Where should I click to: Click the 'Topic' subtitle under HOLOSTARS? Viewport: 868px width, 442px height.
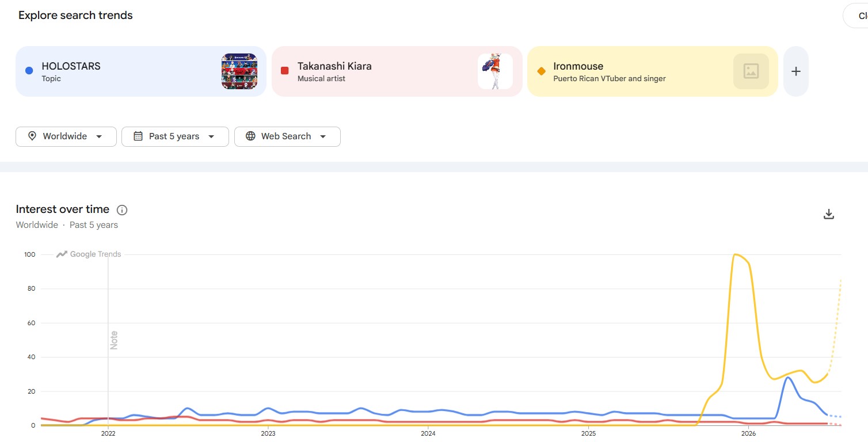tap(51, 79)
